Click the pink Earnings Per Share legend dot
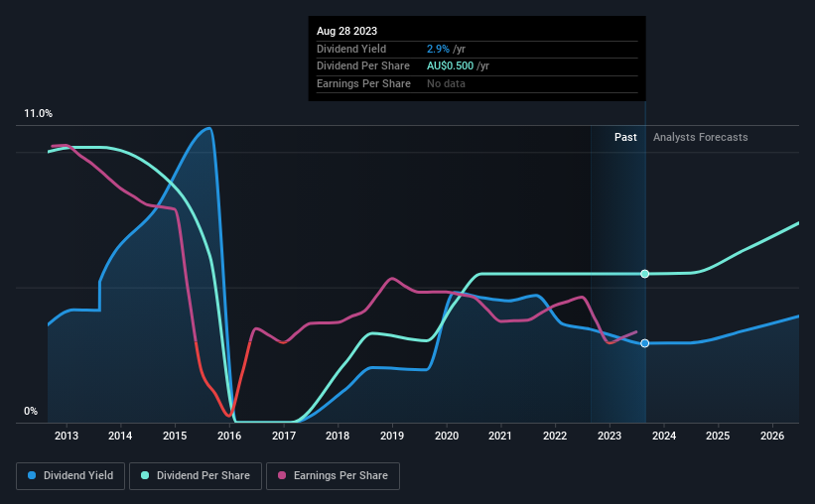This screenshot has width=815, height=504. (x=282, y=475)
